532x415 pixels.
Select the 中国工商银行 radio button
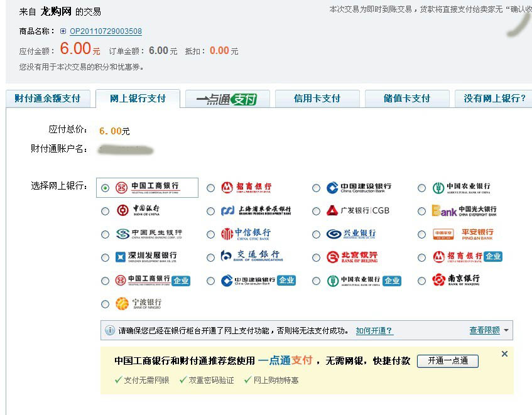click(105, 188)
